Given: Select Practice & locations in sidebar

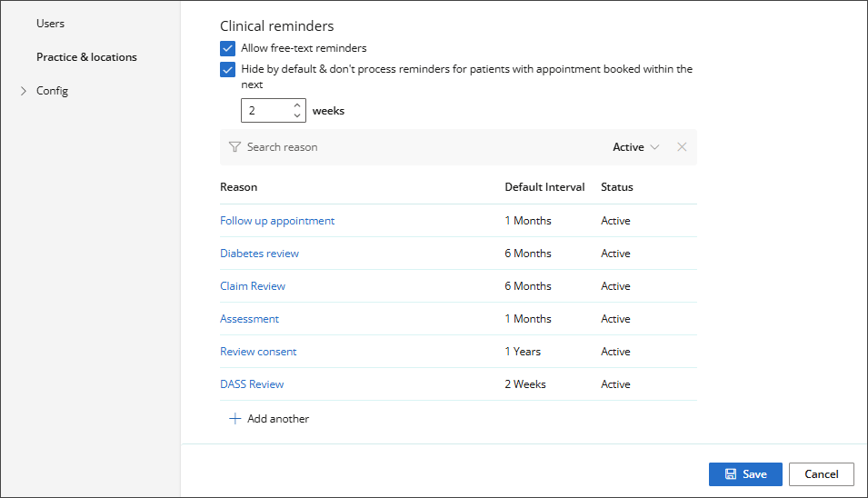Looking at the screenshot, I should pyautogui.click(x=86, y=57).
